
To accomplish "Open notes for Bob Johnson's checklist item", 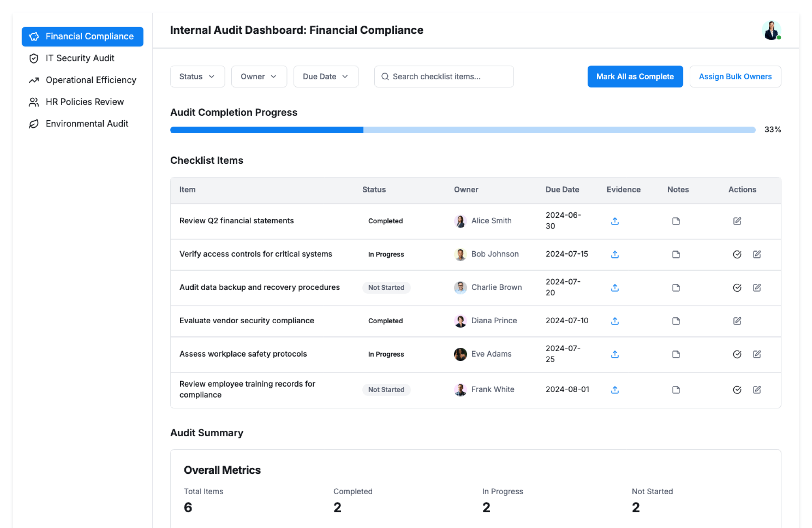I will coord(675,254).
